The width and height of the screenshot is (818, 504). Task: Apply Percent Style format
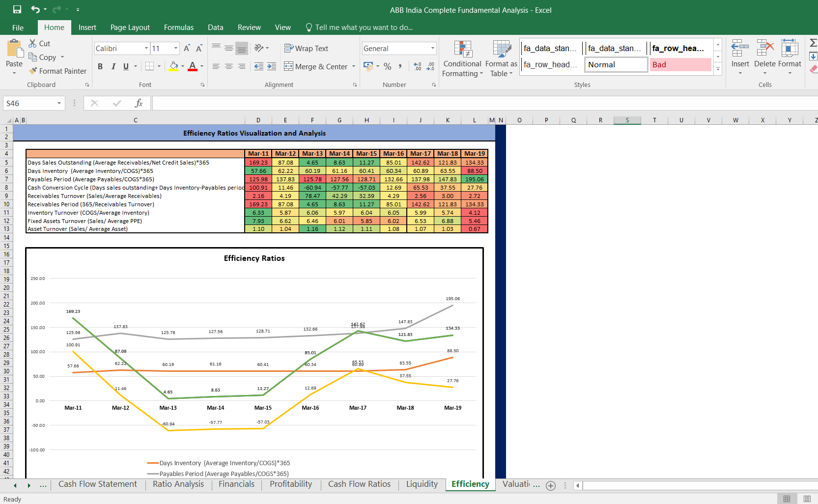[388, 66]
